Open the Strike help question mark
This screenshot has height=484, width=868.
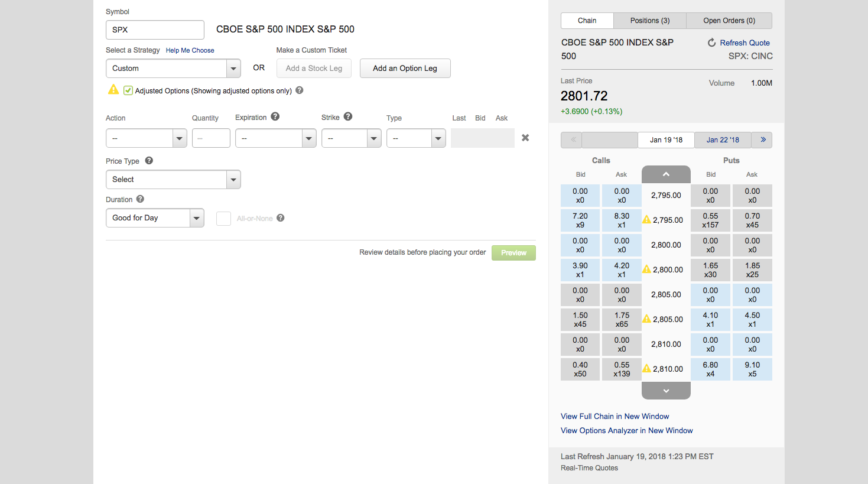[x=348, y=117]
